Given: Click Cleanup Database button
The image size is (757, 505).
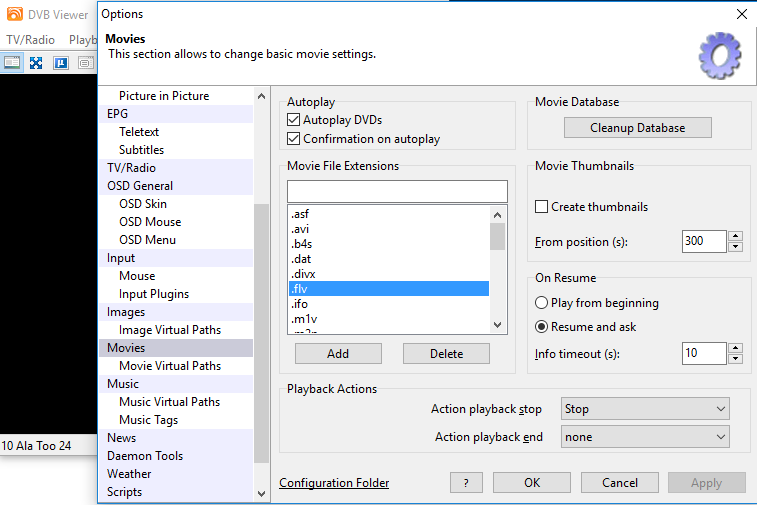Looking at the screenshot, I should pyautogui.click(x=638, y=128).
